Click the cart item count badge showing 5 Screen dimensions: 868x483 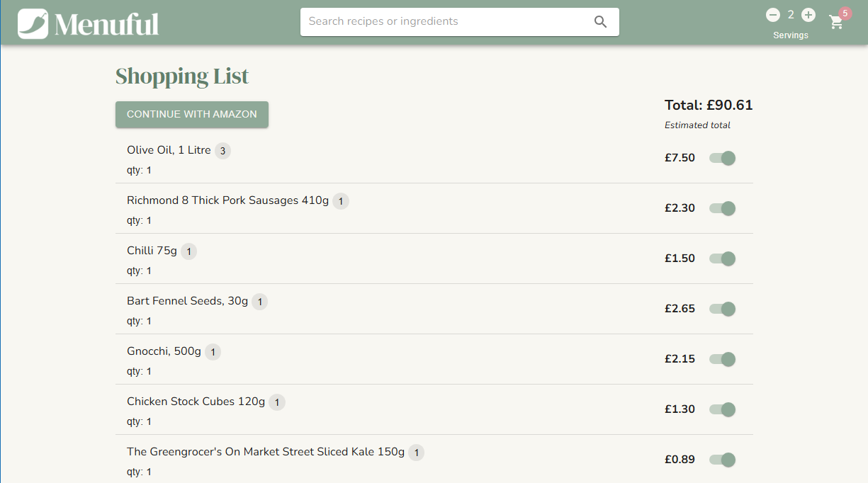(845, 13)
